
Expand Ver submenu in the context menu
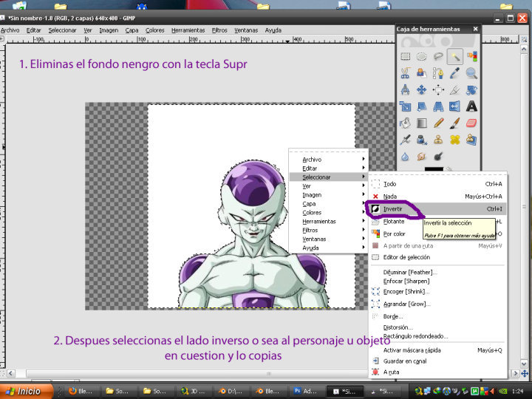coord(328,186)
